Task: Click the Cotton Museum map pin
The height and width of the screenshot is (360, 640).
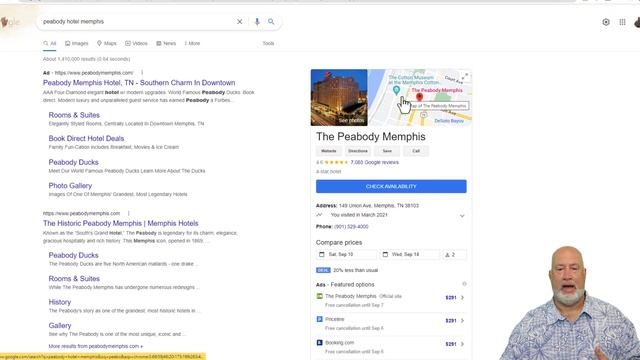Action: 396,90
